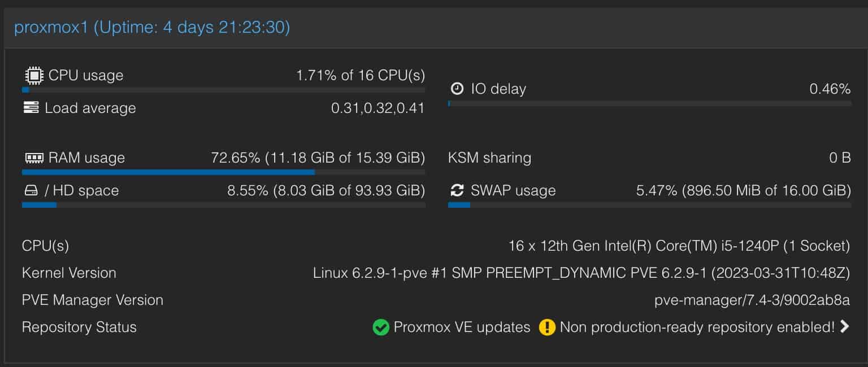The image size is (868, 367).
Task: Click the Load average server icon
Action: pyautogui.click(x=31, y=108)
